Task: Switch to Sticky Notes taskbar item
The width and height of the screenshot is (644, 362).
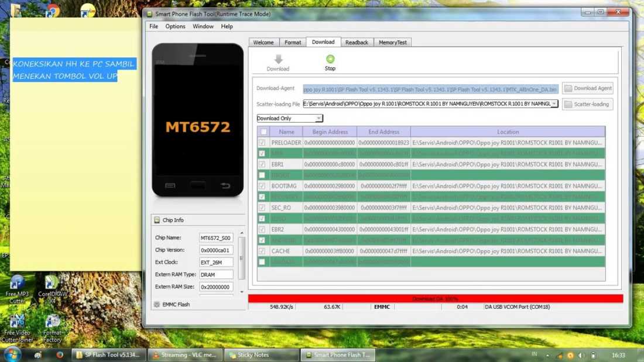Action: coord(261,355)
